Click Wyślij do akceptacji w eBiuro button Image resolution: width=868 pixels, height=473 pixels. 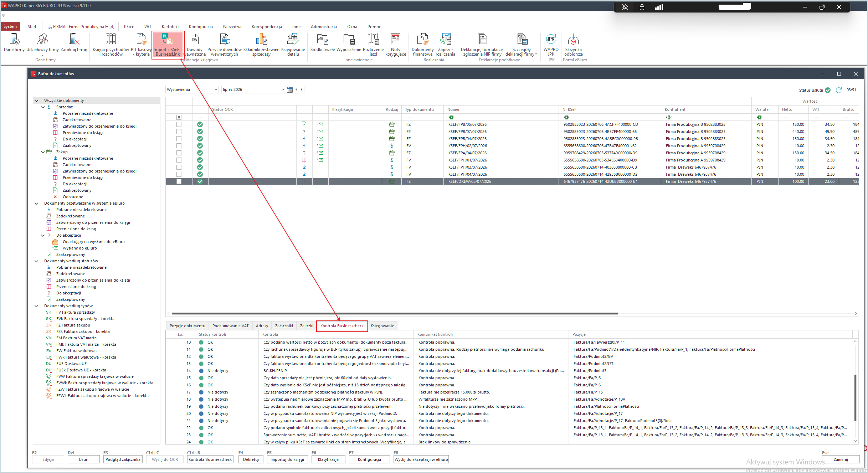(x=421, y=459)
